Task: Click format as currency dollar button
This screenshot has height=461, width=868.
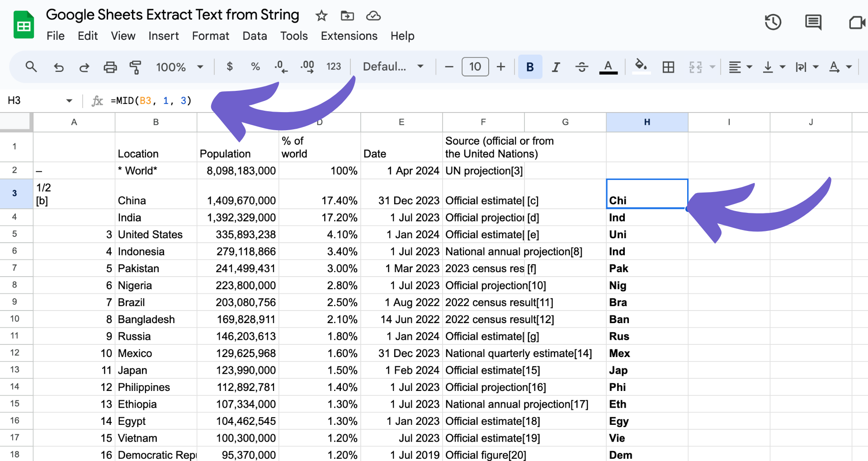Action: 230,67
